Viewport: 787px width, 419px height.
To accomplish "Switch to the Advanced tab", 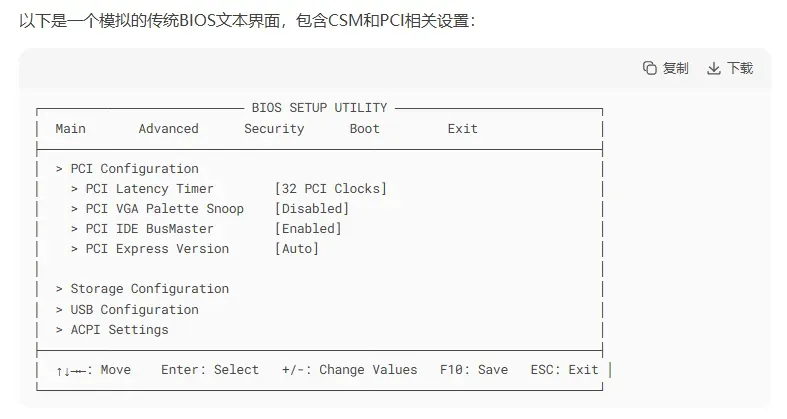I will click(168, 129).
